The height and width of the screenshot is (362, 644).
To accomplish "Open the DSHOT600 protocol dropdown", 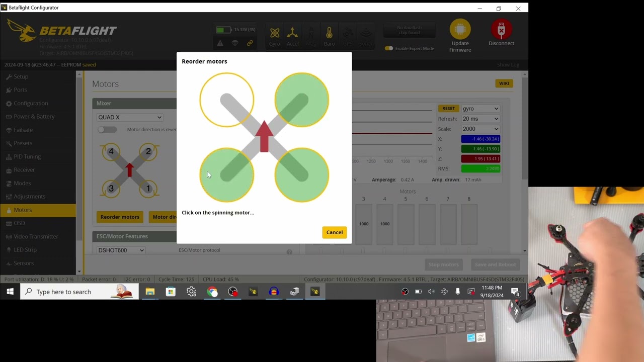I will click(121, 250).
